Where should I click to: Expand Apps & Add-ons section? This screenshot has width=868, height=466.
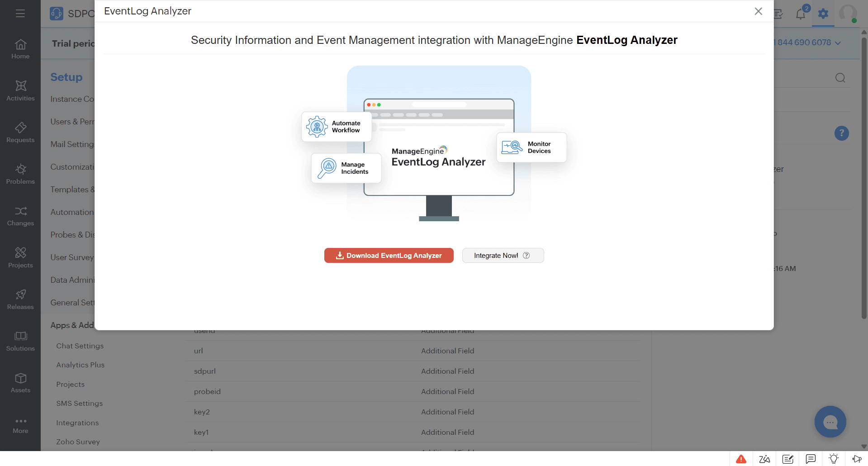[x=72, y=325]
